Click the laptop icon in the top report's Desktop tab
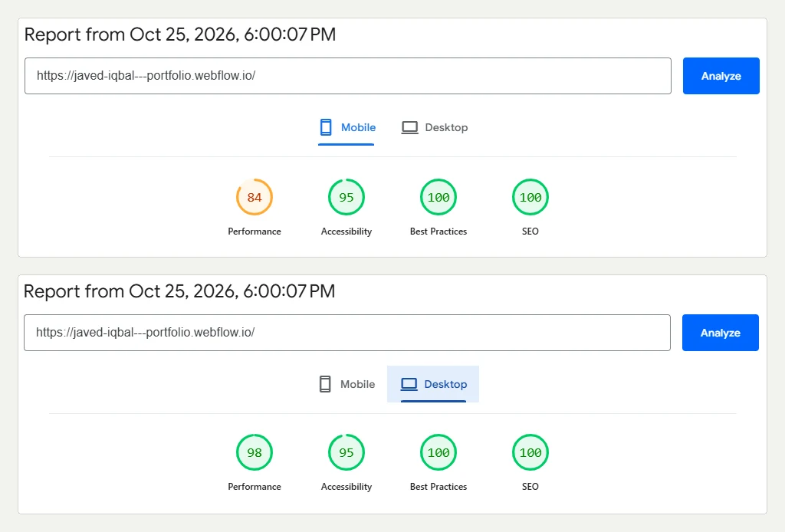785x532 pixels. 409,127
